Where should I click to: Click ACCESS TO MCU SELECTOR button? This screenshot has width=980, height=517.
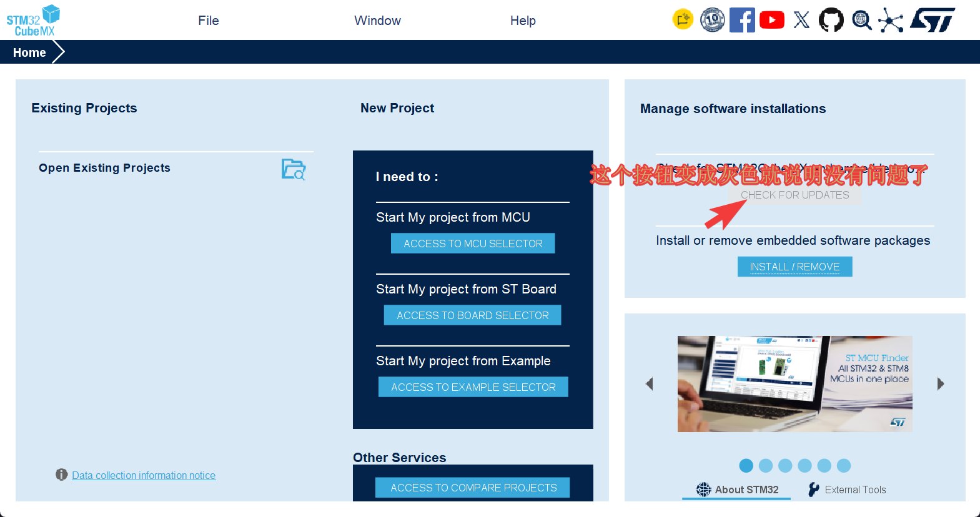tap(473, 244)
